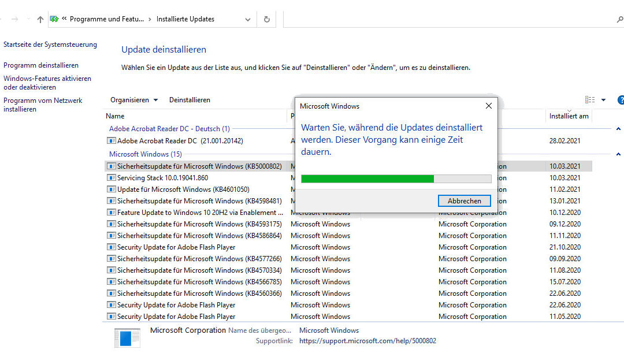This screenshot has width=624, height=364.
Task: Click Adobe Acrobat Reader DC - Deutsch group header
Action: [x=169, y=129]
